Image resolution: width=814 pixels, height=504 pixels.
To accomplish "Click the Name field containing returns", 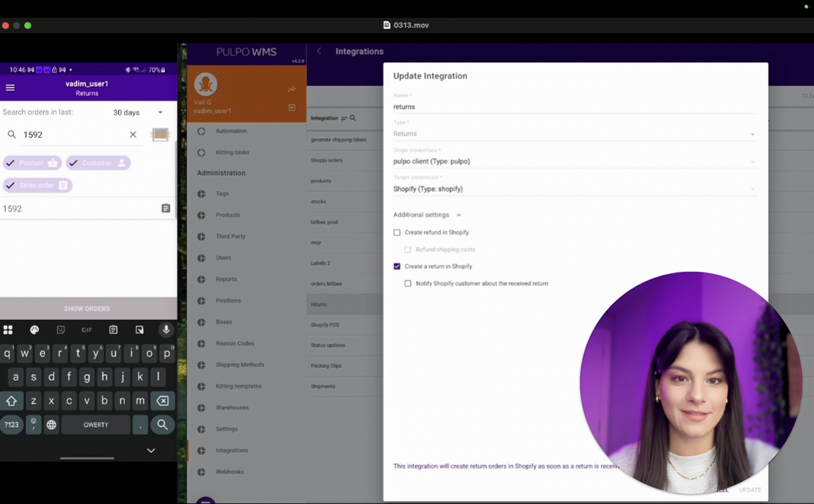I will pyautogui.click(x=575, y=107).
